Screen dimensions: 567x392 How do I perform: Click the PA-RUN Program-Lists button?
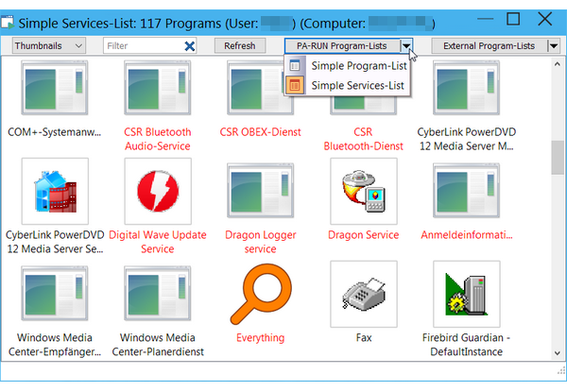[x=340, y=45]
